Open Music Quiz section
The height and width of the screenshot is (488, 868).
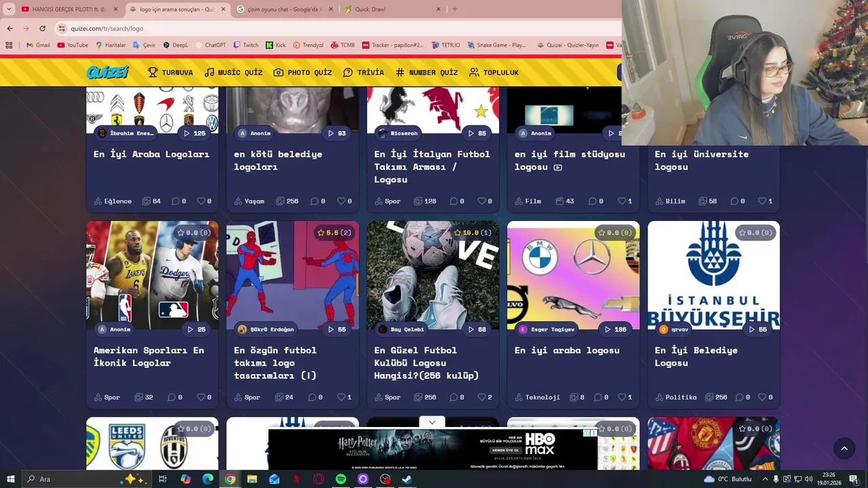point(233,73)
